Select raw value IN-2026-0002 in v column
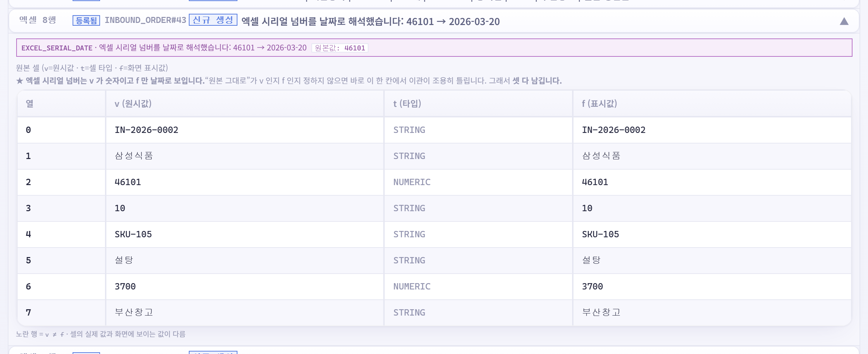Image resolution: width=868 pixels, height=354 pixels. (147, 130)
